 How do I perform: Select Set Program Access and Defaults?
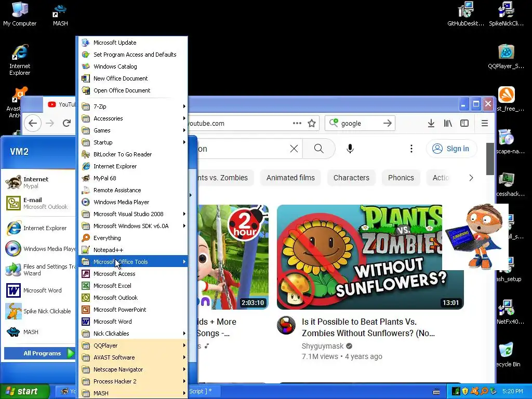coord(134,54)
